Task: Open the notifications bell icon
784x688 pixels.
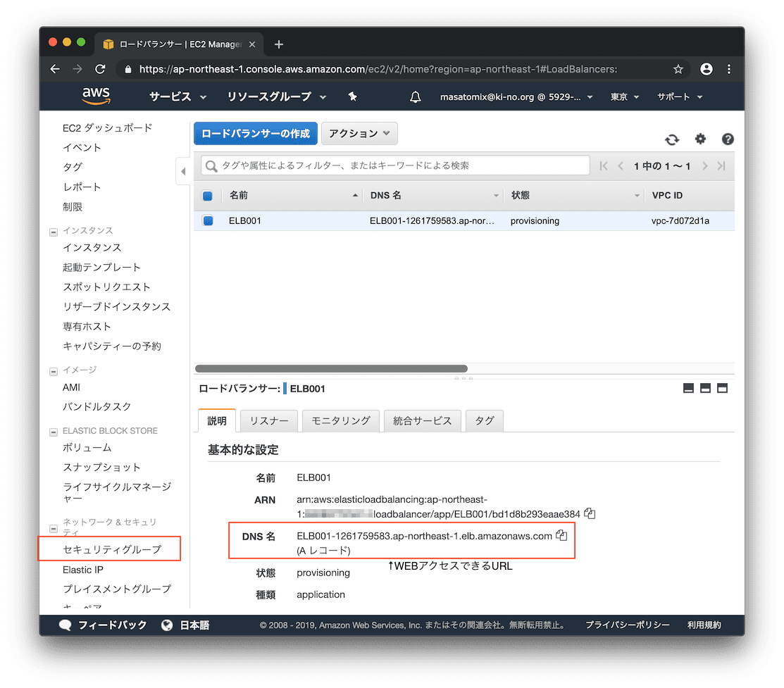Action: [x=415, y=96]
